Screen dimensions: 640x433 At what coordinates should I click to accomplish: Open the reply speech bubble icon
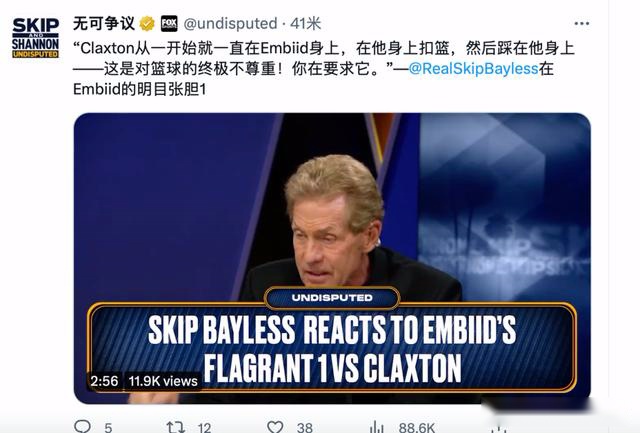(82, 426)
